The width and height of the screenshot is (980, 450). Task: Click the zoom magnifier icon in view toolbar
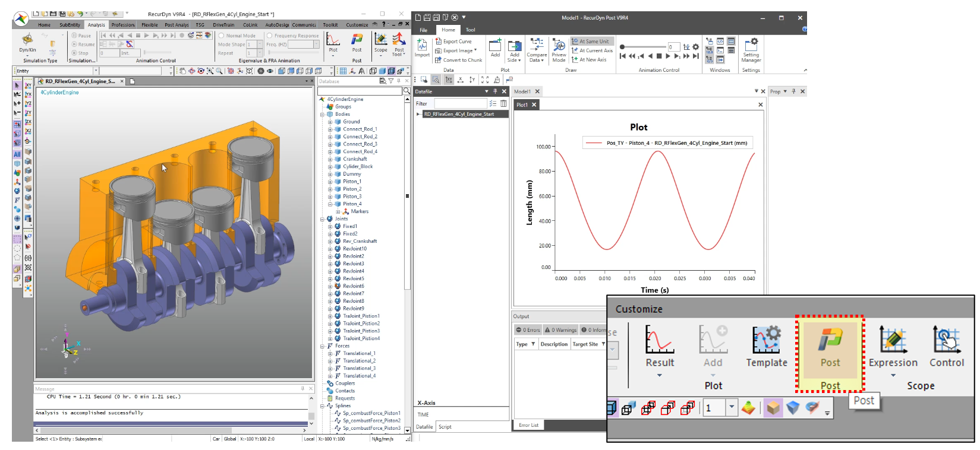pyautogui.click(x=219, y=71)
